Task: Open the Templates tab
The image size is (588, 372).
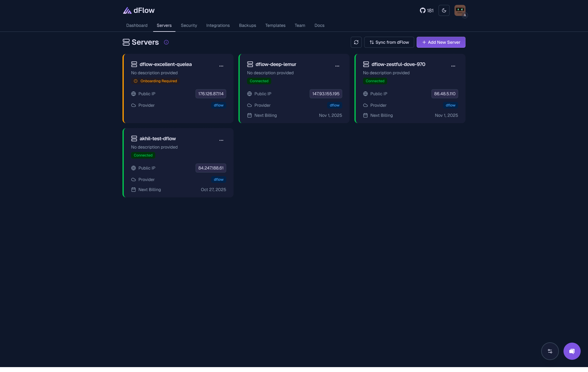Action: coord(275,25)
